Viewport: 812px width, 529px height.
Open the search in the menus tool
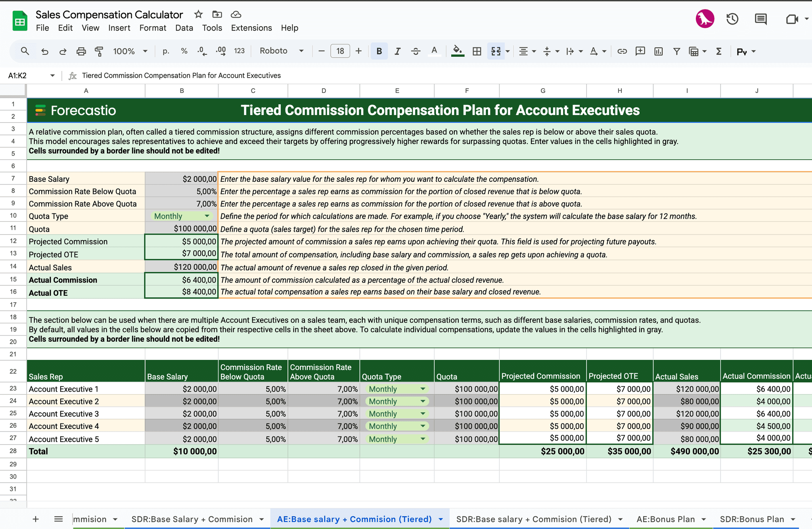pyautogui.click(x=25, y=51)
